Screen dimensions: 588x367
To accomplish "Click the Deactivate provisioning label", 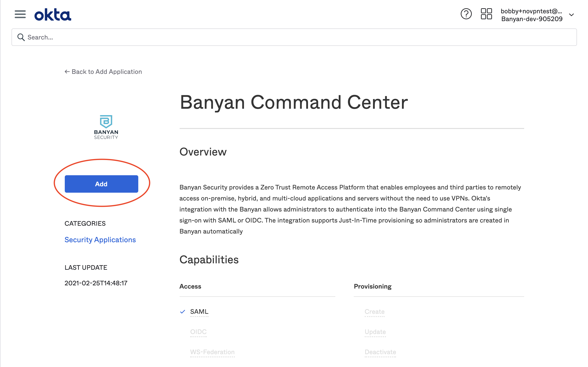I will click(380, 352).
